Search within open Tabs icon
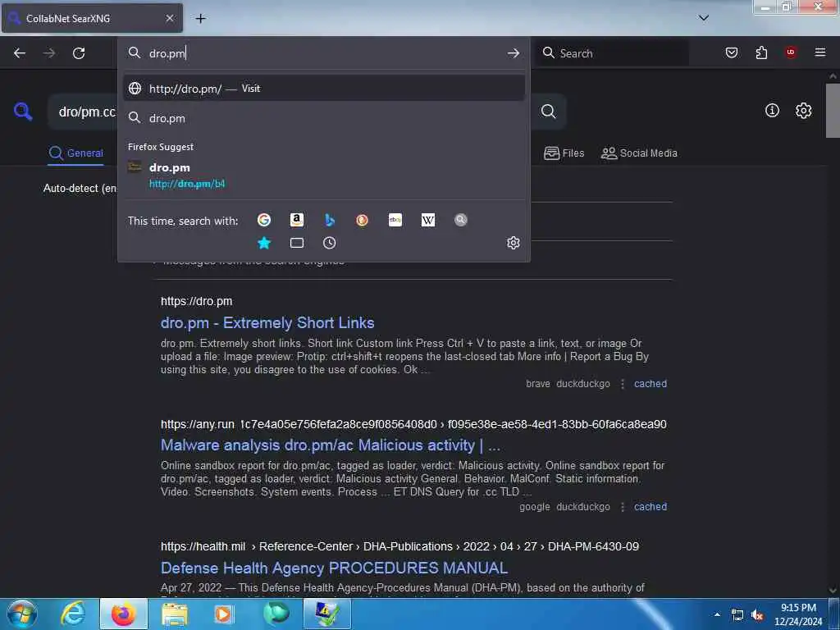The image size is (840, 630). point(297,243)
